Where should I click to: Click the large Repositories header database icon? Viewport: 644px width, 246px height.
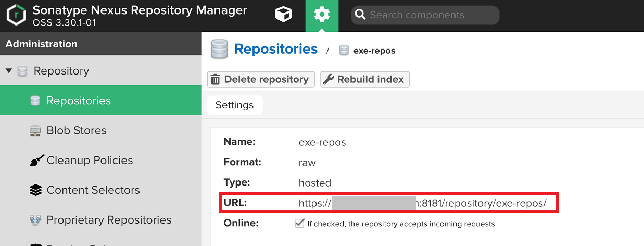(x=219, y=50)
